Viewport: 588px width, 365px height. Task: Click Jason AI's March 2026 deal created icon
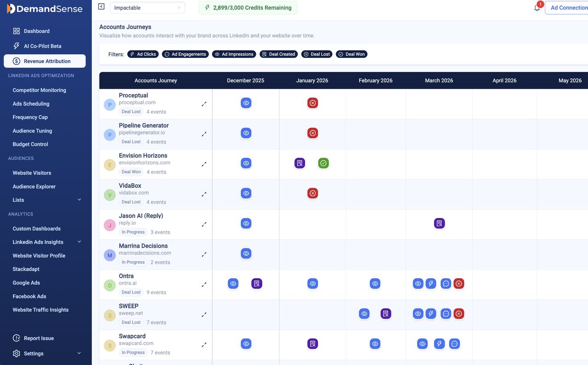pyautogui.click(x=440, y=224)
